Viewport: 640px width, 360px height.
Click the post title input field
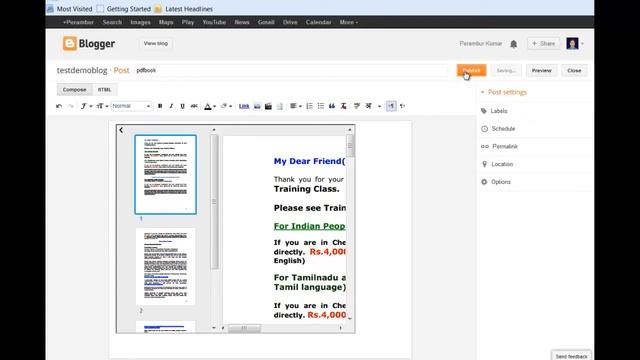click(x=291, y=70)
